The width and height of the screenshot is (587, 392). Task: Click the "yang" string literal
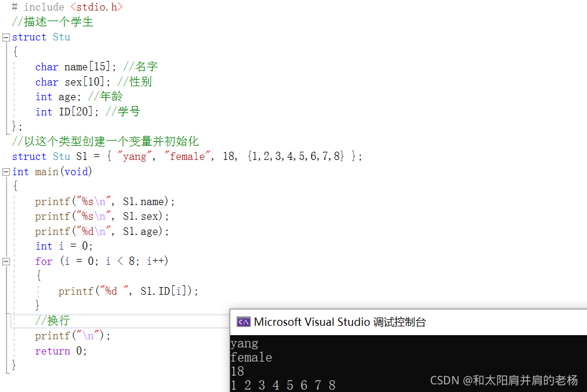pyautogui.click(x=134, y=156)
